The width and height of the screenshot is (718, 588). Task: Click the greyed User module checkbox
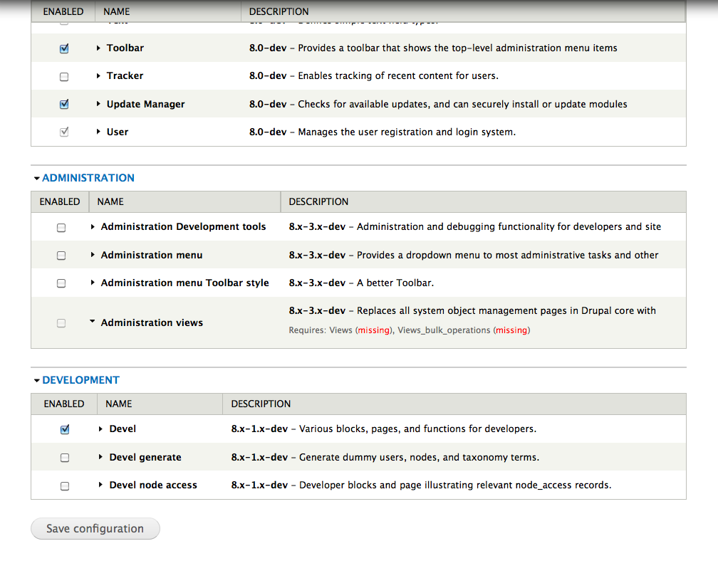coord(64,132)
